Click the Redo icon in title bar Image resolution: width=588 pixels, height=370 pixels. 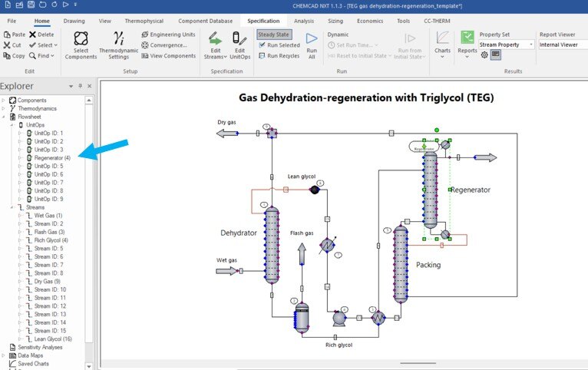click(55, 5)
